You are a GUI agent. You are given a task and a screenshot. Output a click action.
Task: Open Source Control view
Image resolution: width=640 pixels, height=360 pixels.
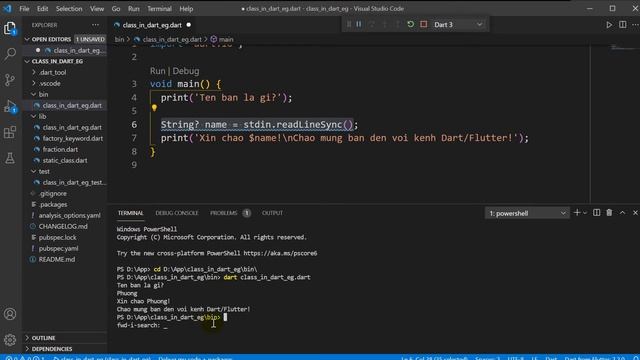click(x=10, y=80)
